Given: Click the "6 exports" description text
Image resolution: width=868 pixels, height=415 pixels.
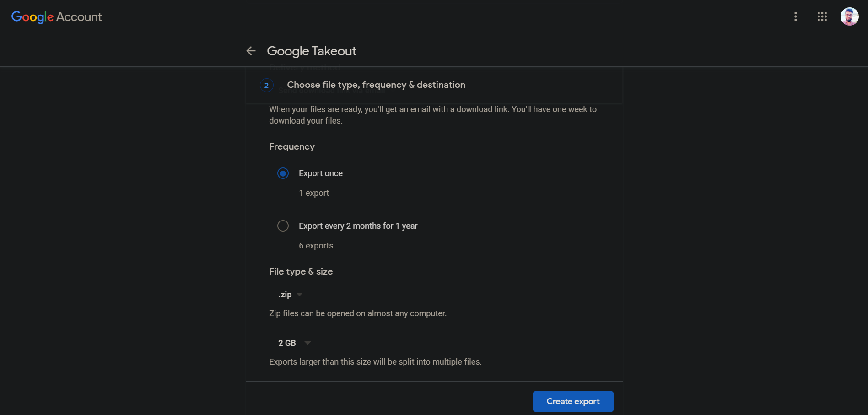Looking at the screenshot, I should click(316, 246).
